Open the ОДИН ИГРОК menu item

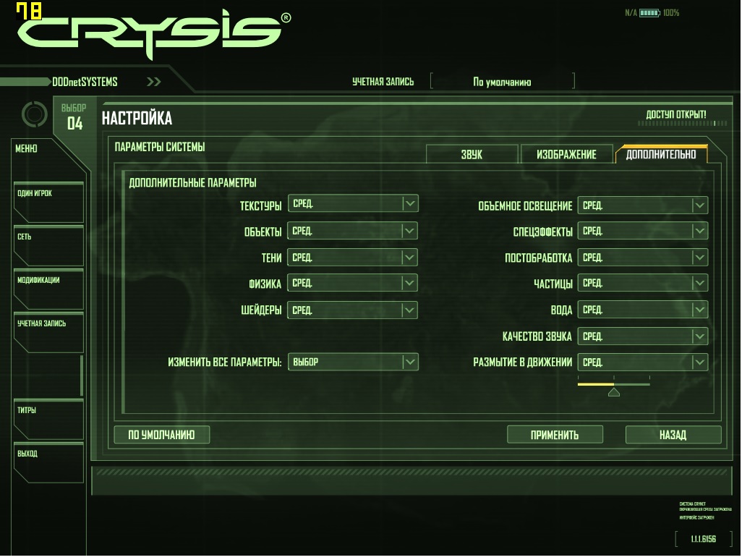tap(48, 202)
